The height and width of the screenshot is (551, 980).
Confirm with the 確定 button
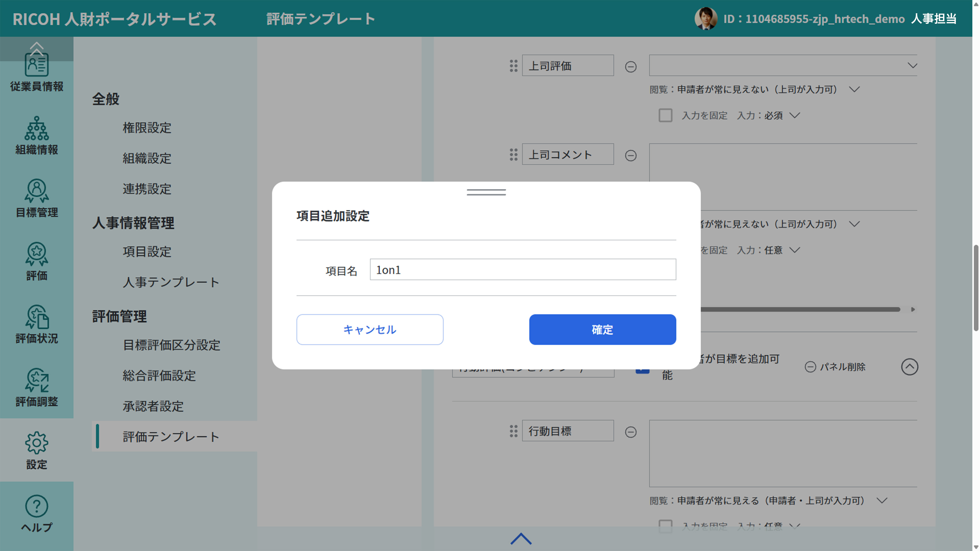point(602,330)
